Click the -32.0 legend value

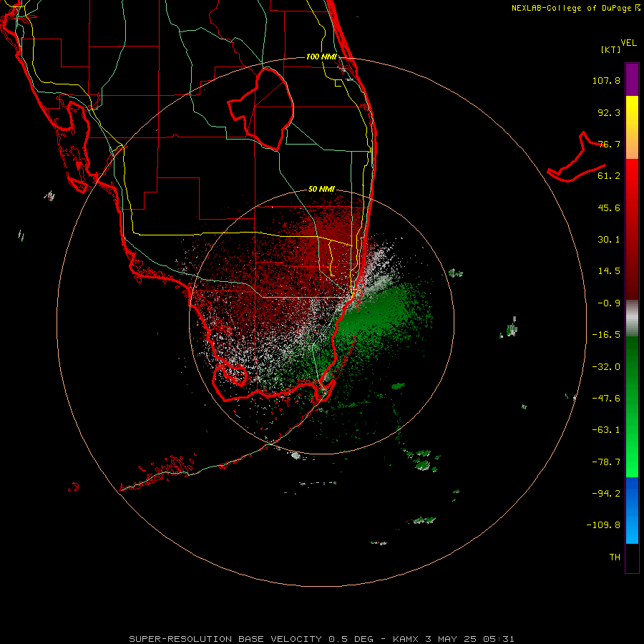tap(606, 367)
